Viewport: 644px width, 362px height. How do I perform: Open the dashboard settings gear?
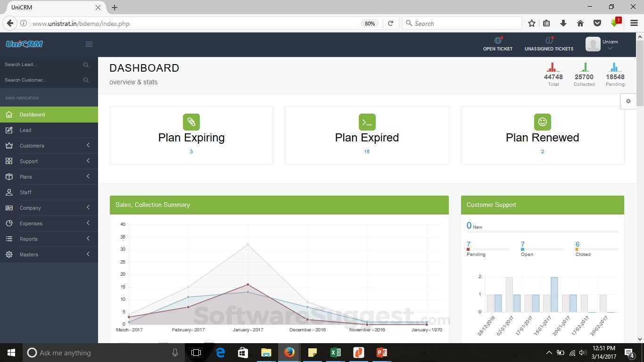[628, 101]
